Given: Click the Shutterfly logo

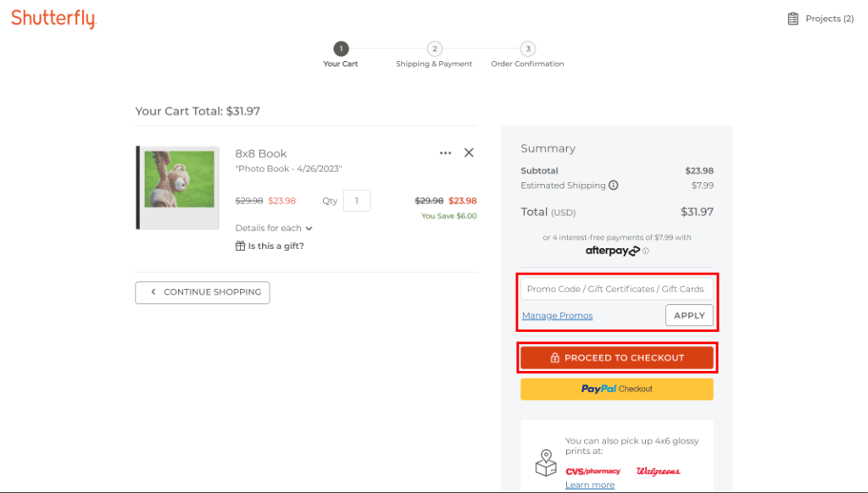Looking at the screenshot, I should (x=53, y=19).
